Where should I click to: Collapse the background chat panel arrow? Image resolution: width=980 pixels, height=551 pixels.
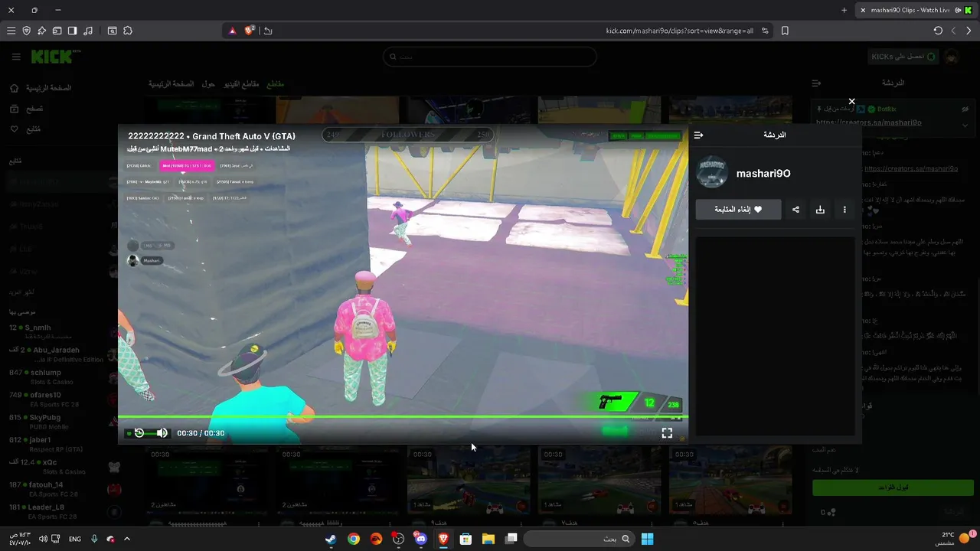pos(816,83)
